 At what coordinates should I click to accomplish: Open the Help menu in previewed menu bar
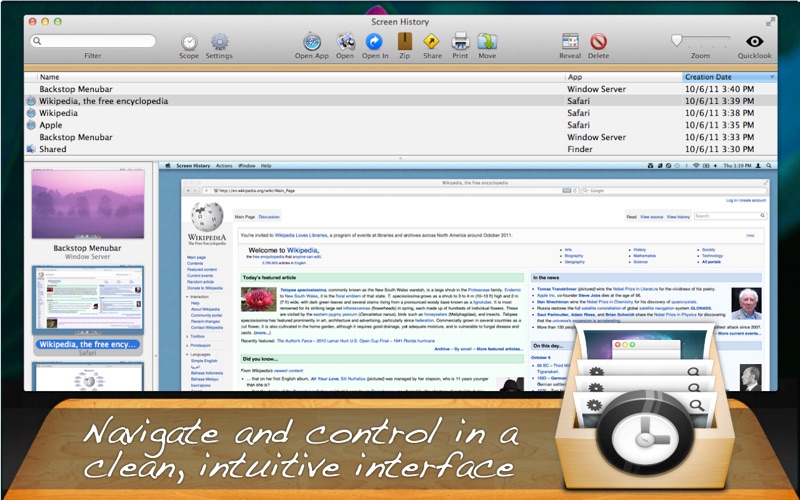(266, 166)
